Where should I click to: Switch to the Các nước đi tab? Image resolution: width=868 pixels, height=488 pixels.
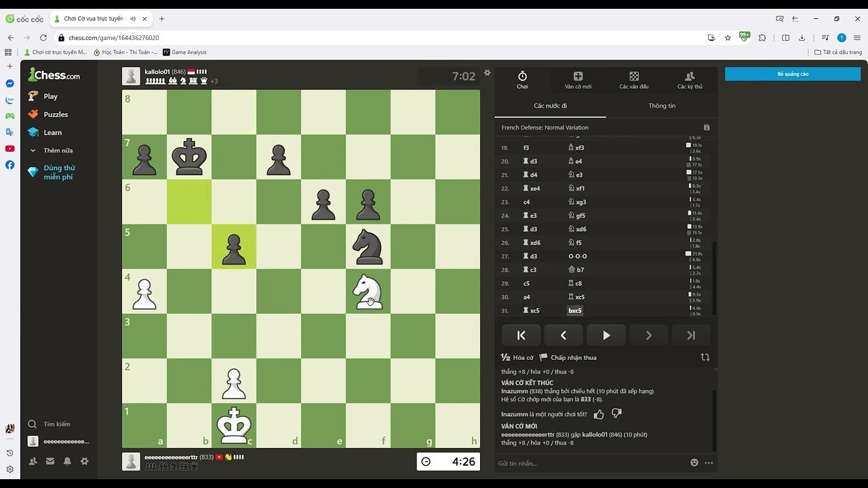(550, 106)
